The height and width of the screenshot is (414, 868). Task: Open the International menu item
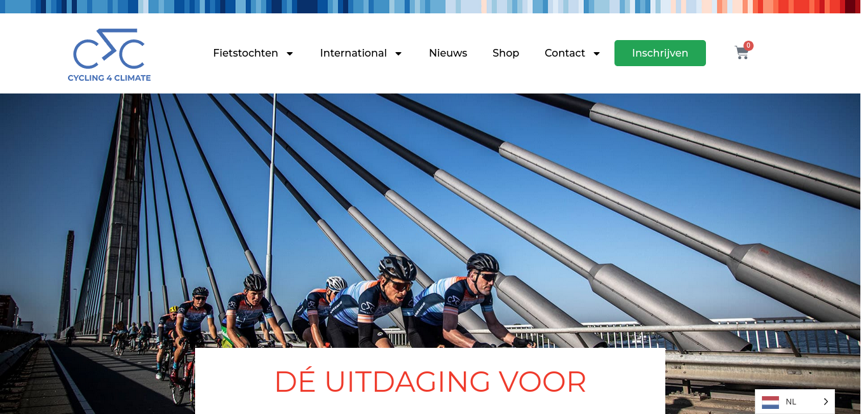[353, 53]
